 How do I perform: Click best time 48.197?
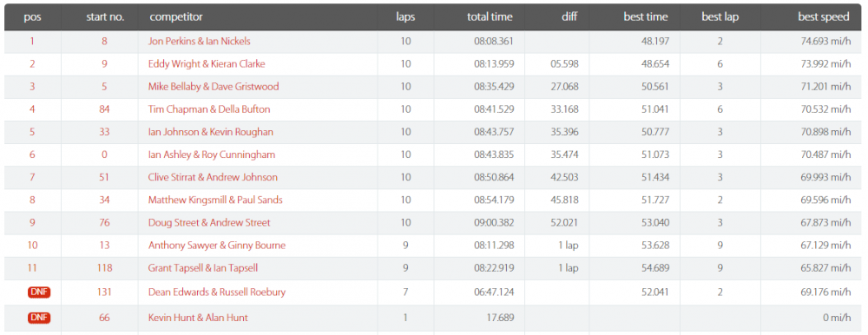point(655,42)
